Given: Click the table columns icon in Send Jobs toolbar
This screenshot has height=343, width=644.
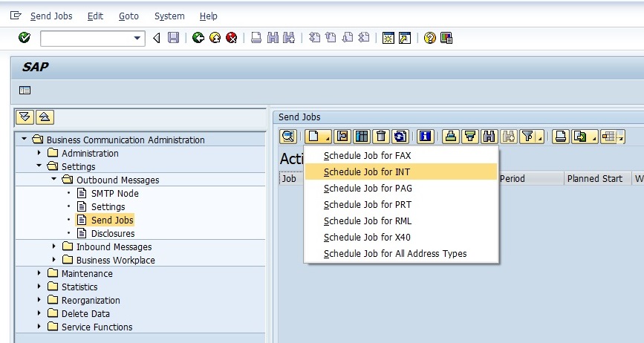Looking at the screenshot, I should point(362,136).
